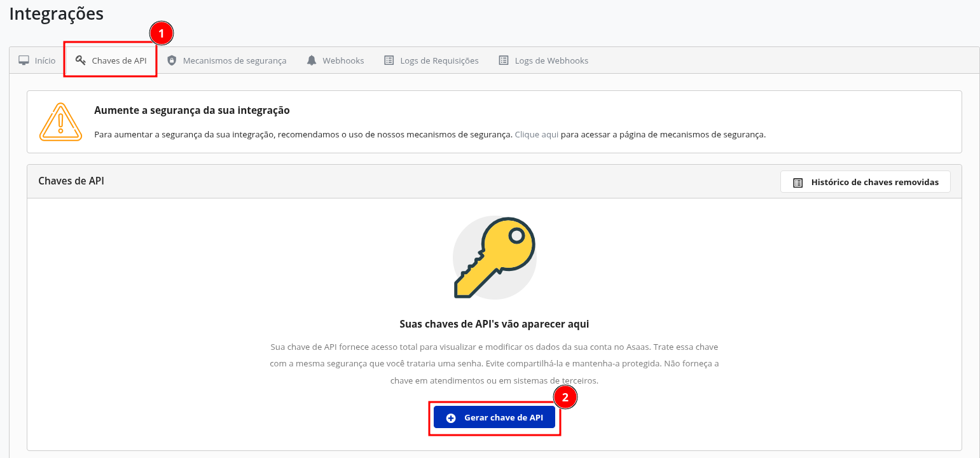Image resolution: width=980 pixels, height=458 pixels.
Task: Open Histórico de chaves removidas
Action: tap(865, 182)
